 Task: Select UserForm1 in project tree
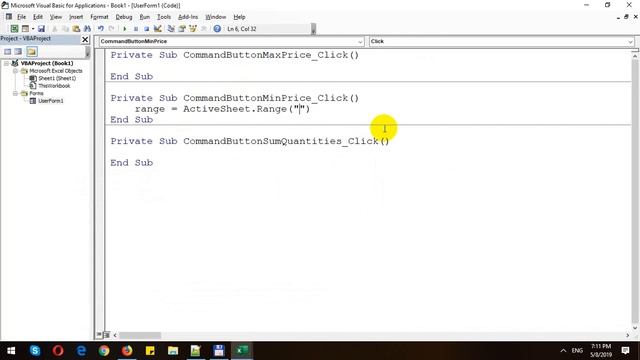[51, 101]
